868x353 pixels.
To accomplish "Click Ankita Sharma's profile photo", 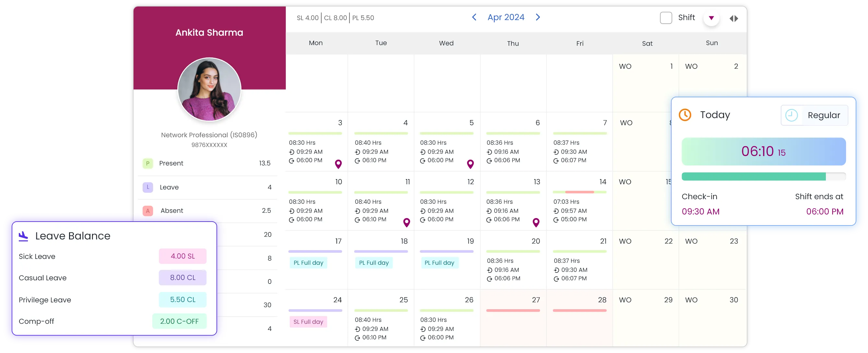I will click(209, 89).
